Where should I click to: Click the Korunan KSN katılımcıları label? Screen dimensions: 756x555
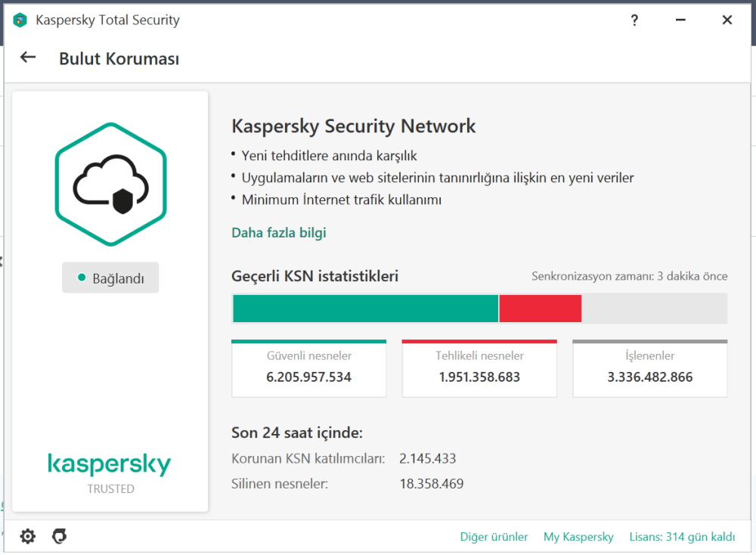tap(308, 458)
